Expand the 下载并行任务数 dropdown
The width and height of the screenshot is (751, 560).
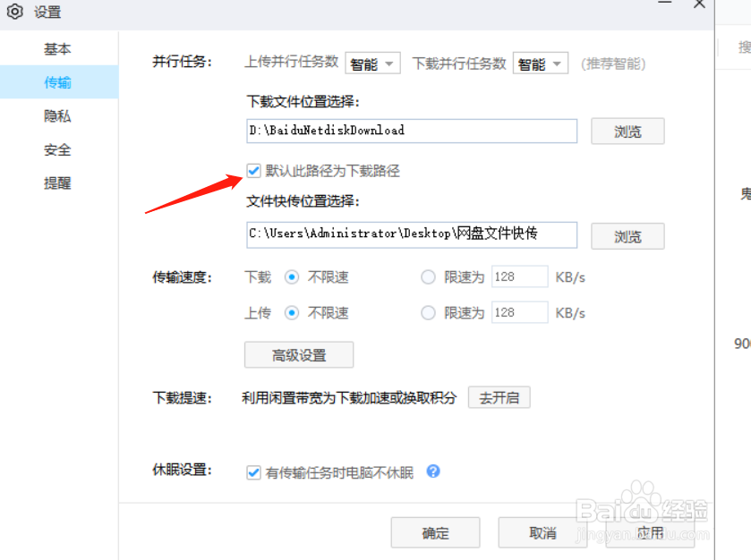coord(541,64)
